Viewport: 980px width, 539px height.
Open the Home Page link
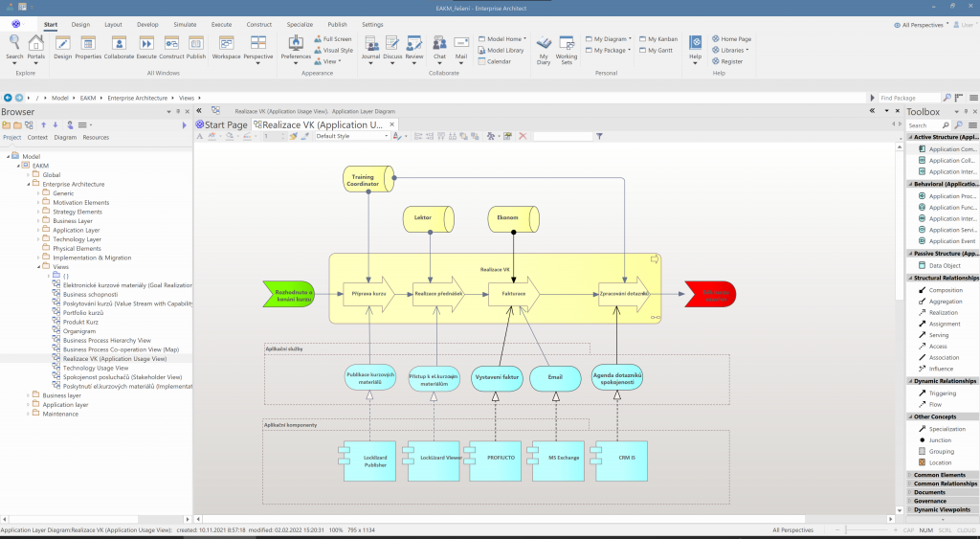click(x=731, y=38)
